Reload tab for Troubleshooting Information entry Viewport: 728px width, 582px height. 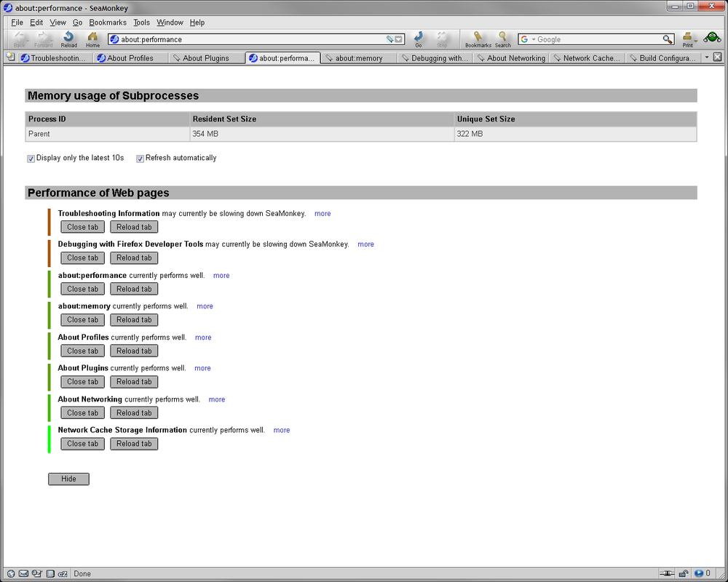(134, 227)
